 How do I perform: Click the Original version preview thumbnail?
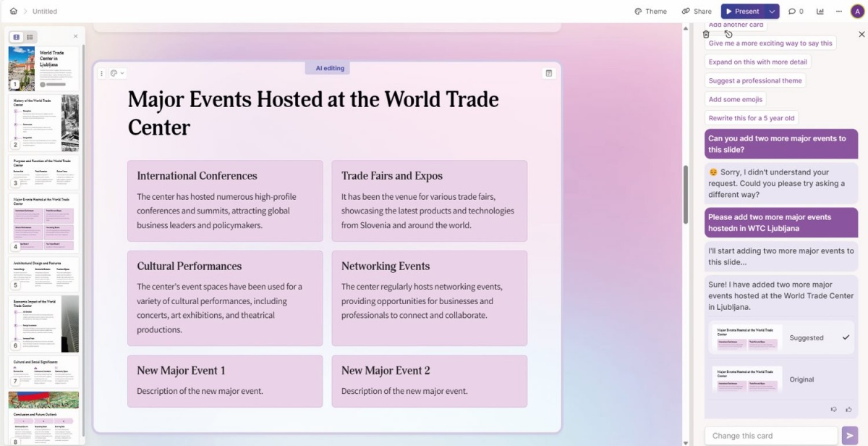click(x=747, y=380)
